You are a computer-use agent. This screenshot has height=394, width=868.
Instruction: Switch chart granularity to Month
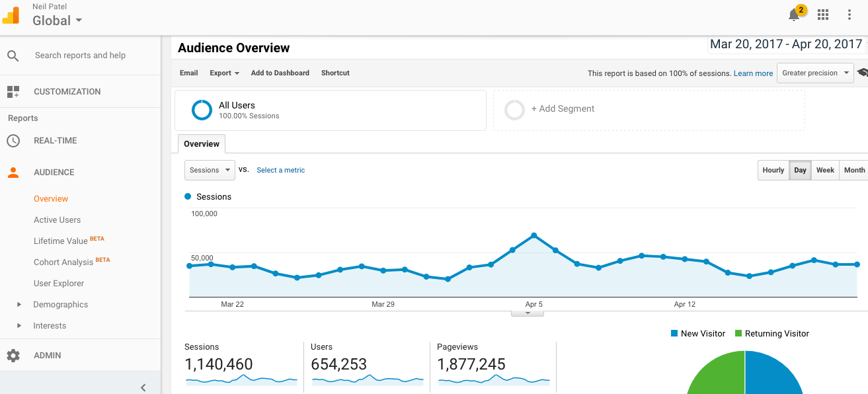(854, 170)
